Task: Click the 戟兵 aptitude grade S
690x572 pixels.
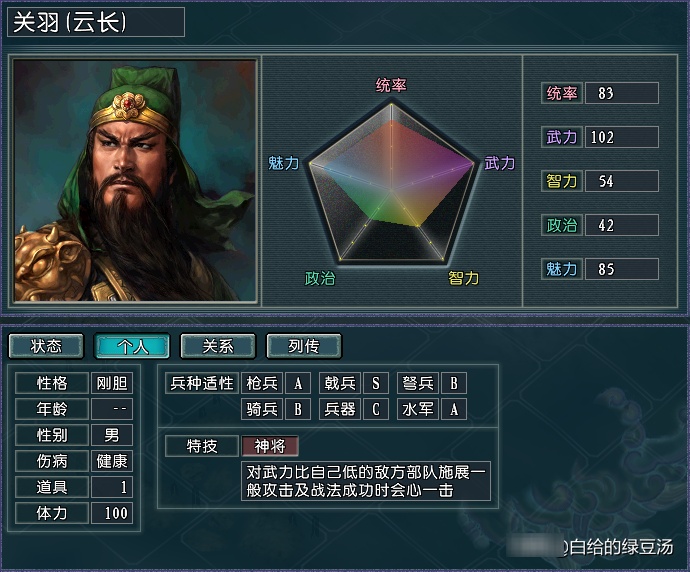Action: coord(376,383)
